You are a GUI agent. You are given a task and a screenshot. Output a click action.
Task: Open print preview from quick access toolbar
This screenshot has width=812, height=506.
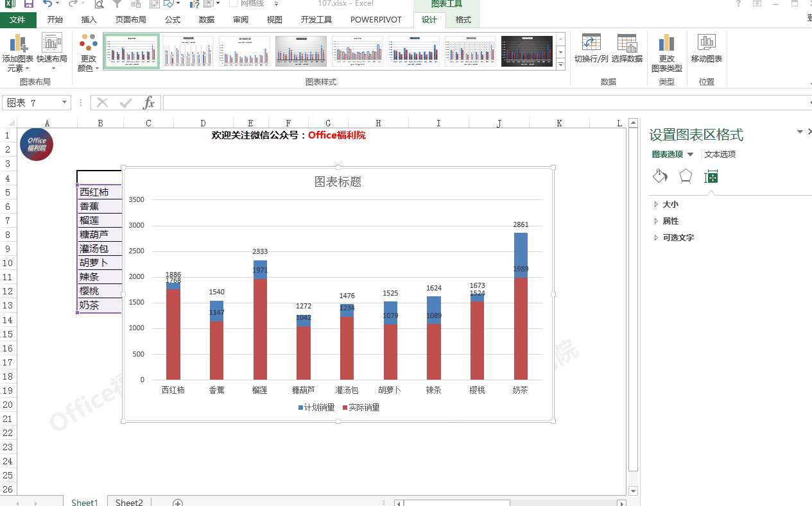(x=99, y=4)
